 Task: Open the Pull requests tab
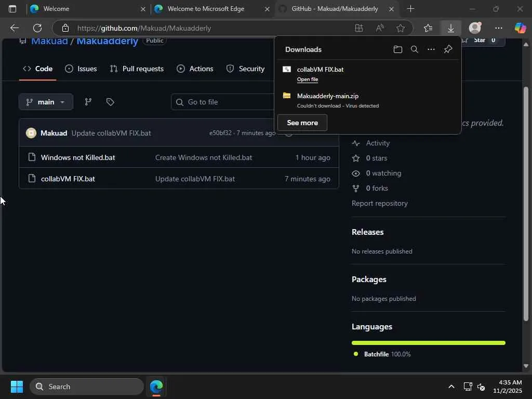(x=137, y=69)
